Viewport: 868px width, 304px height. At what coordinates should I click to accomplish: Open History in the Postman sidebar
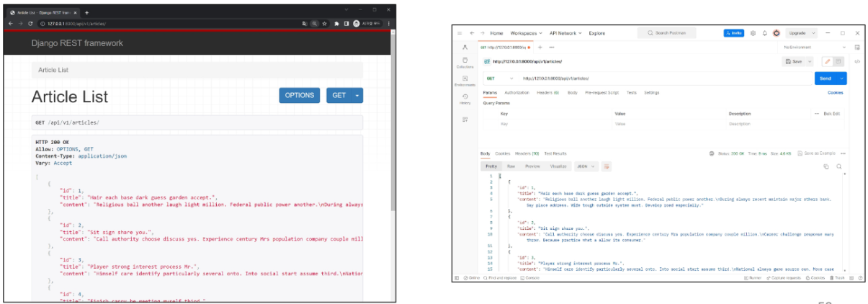click(465, 99)
